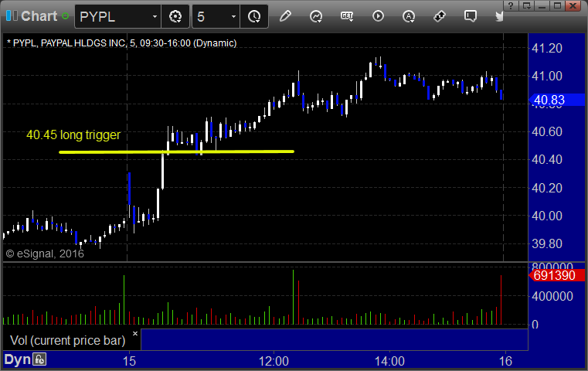Open the comment bubble icon

click(x=471, y=16)
